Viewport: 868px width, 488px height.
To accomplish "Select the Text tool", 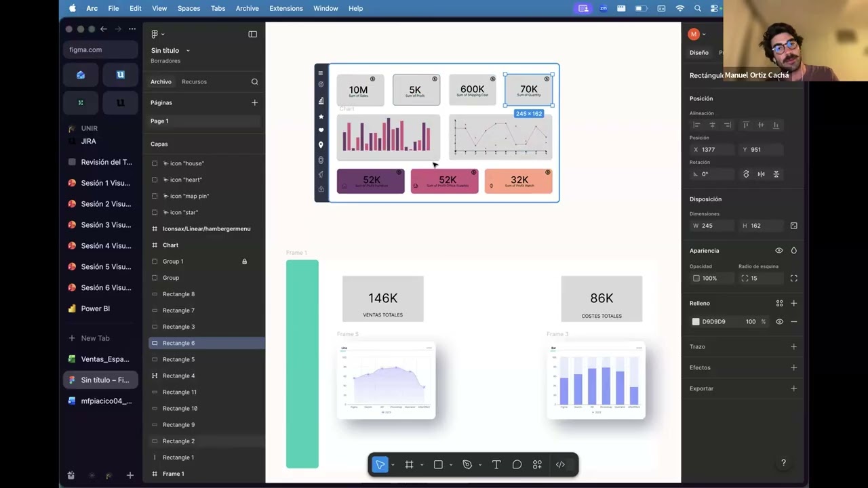I will coord(496,464).
